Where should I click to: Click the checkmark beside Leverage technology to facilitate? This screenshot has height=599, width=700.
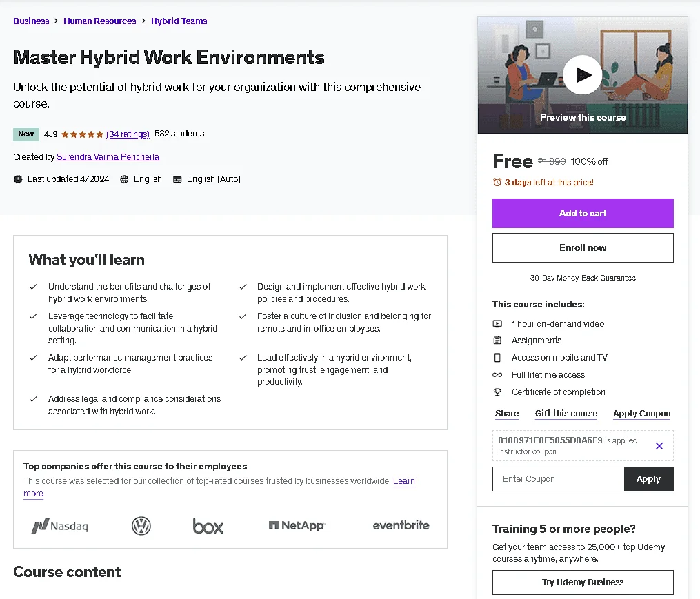click(33, 316)
